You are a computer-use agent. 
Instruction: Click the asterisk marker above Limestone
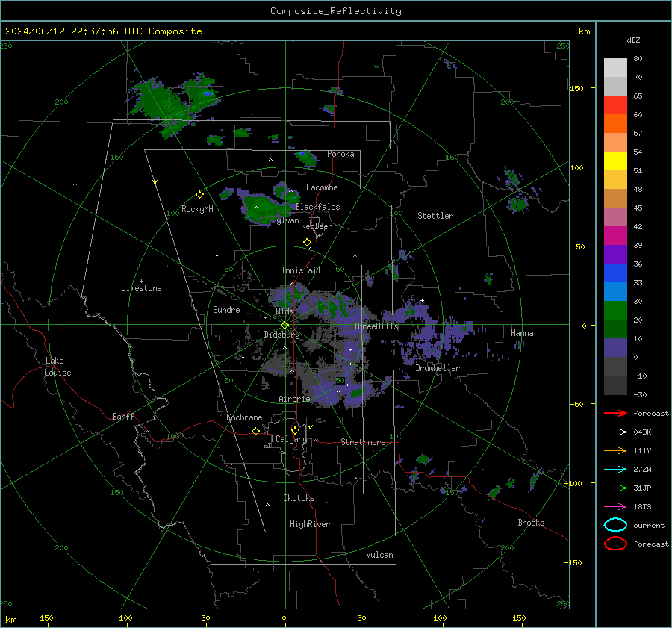(x=141, y=282)
